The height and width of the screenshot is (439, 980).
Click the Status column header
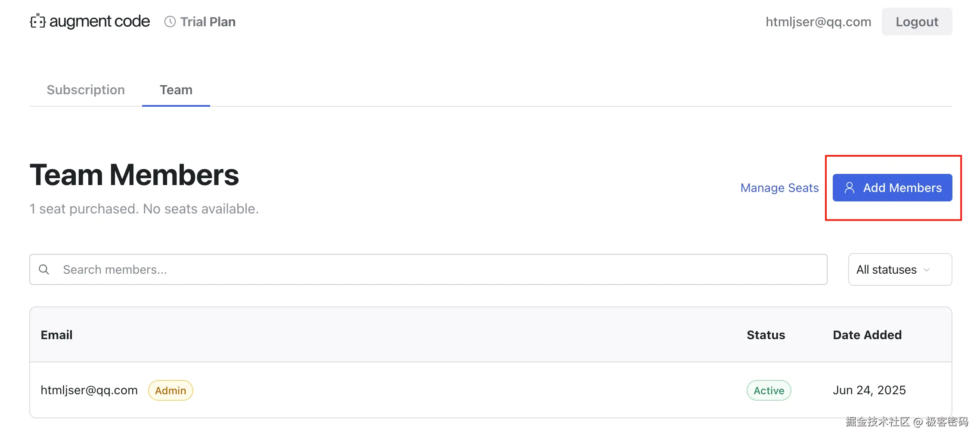pyautogui.click(x=766, y=335)
